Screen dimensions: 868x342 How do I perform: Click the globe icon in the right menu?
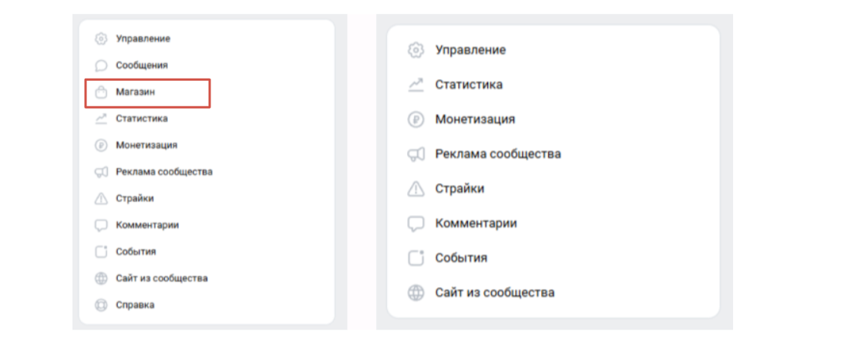pos(416,293)
